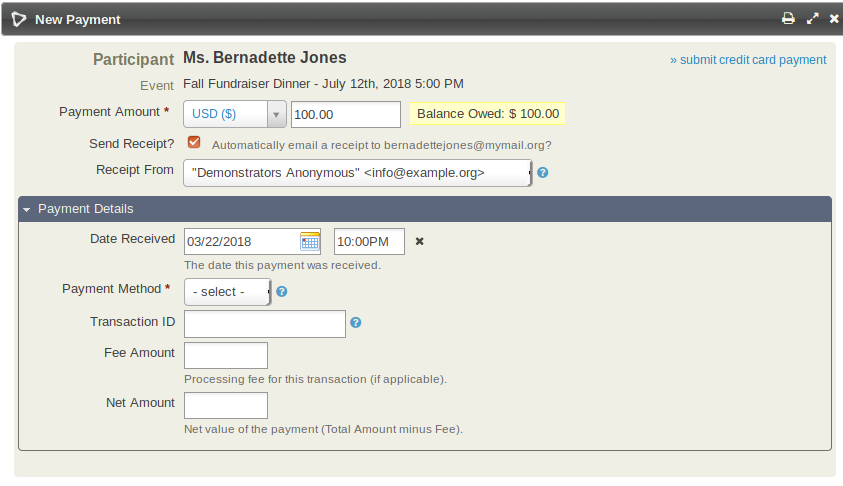The width and height of the screenshot is (843, 486).
Task: Click the Fee Amount input box
Action: [x=226, y=355]
